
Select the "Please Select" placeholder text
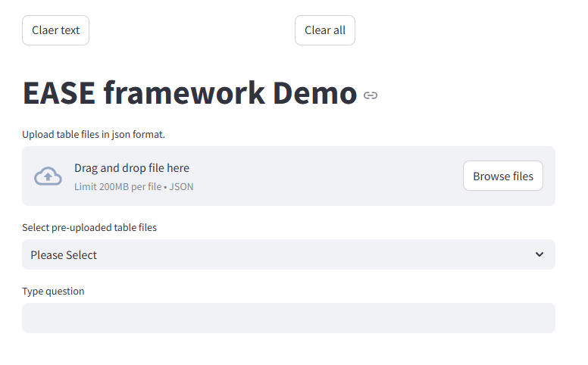64,255
